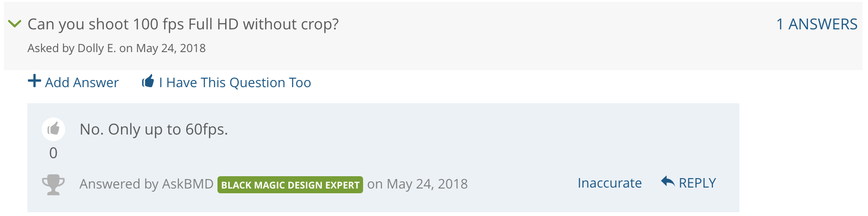
Task: Click the answer date May 24, 2018
Action: pos(427,184)
